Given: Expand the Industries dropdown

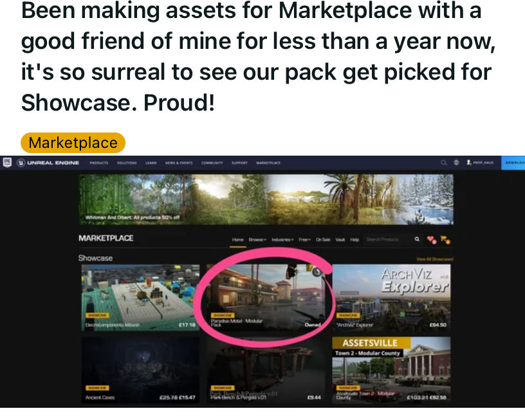Looking at the screenshot, I should 282,240.
